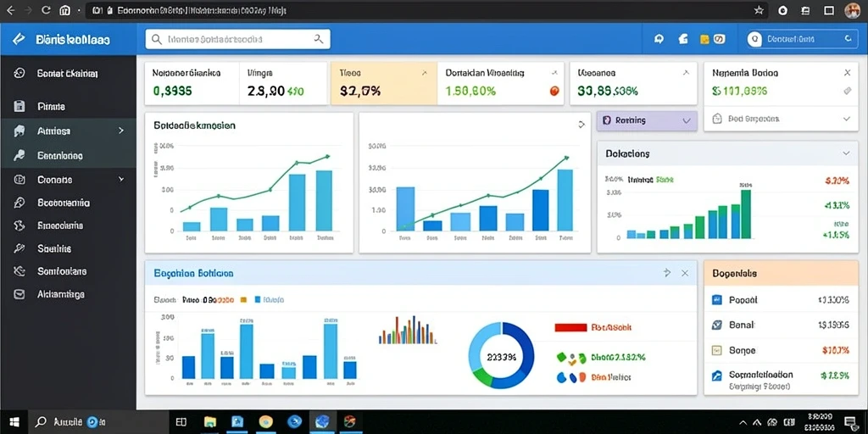Click the orange legend swatch above bar chart

point(243,300)
